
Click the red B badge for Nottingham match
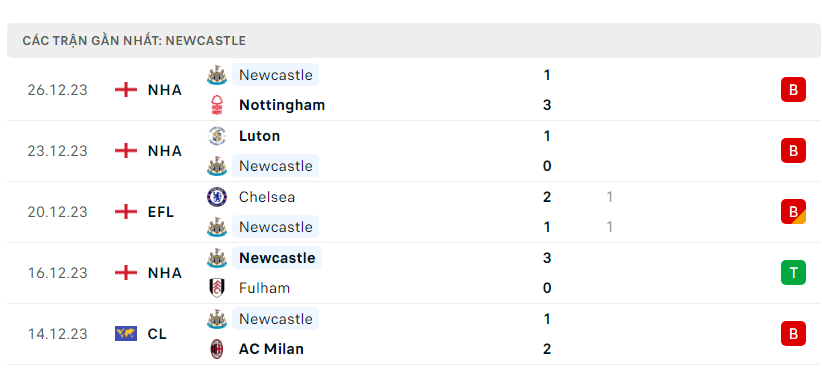pyautogui.click(x=793, y=90)
